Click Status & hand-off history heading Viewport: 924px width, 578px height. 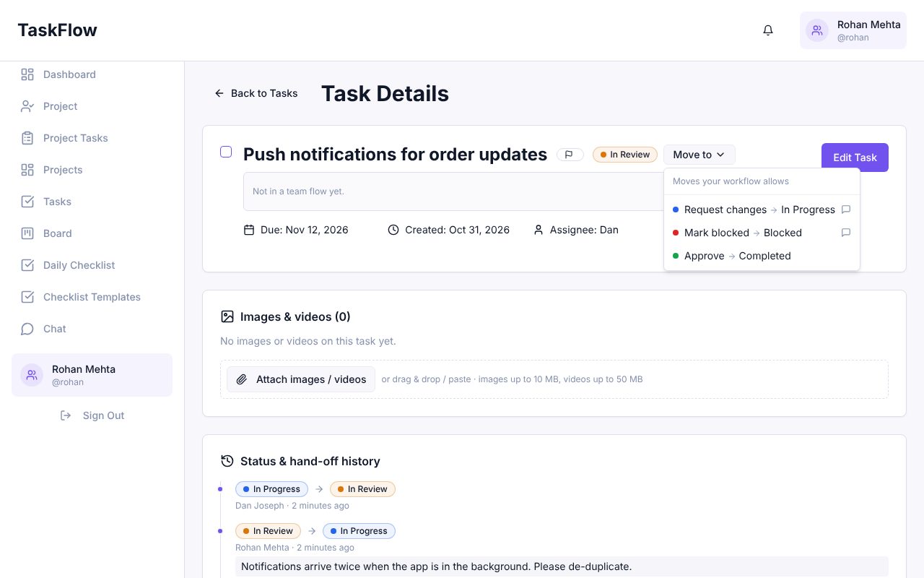[x=310, y=461]
